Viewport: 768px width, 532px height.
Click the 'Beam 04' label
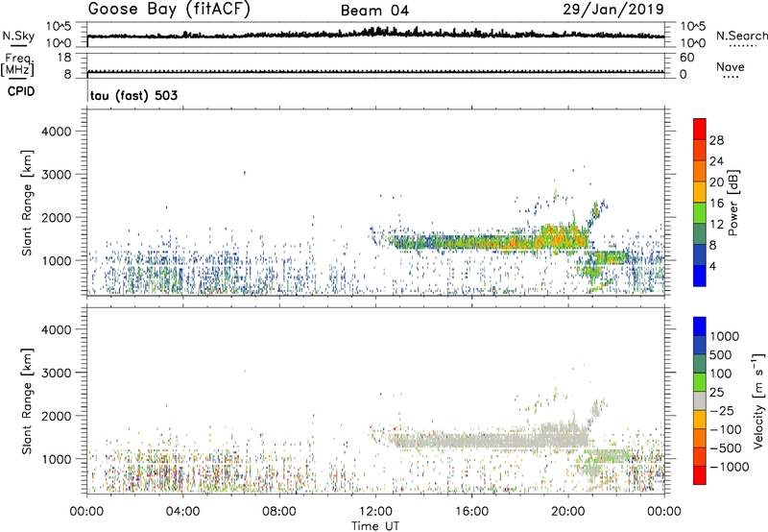(x=374, y=11)
